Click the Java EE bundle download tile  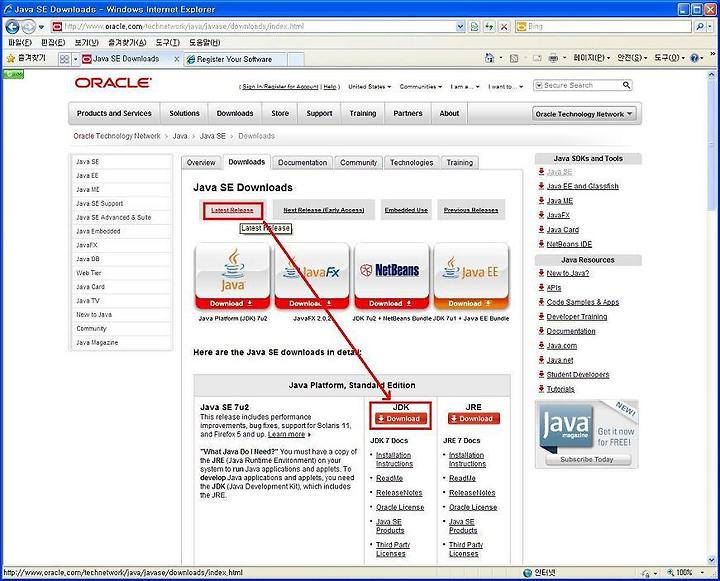[471, 277]
